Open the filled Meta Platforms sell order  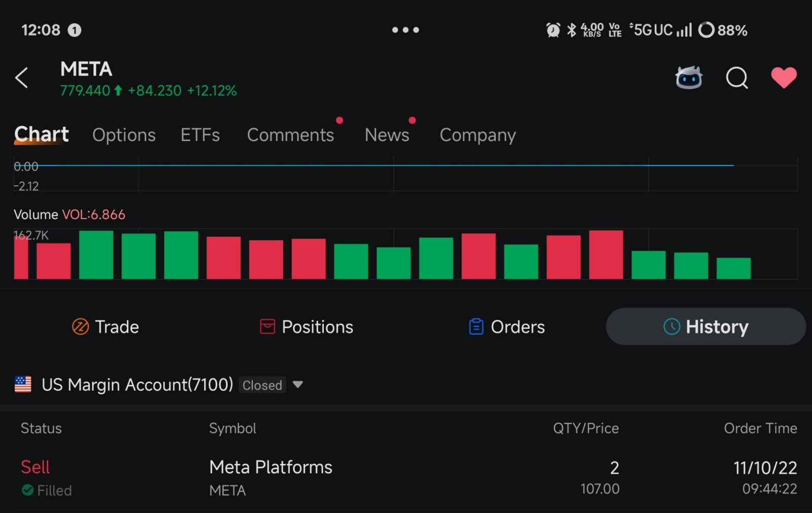tap(406, 478)
